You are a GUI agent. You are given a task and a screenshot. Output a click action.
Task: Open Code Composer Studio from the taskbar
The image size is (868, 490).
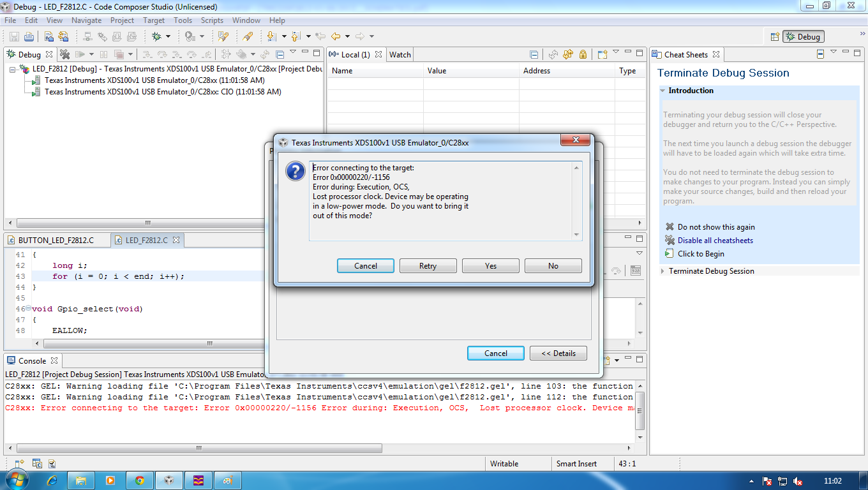[x=168, y=480]
